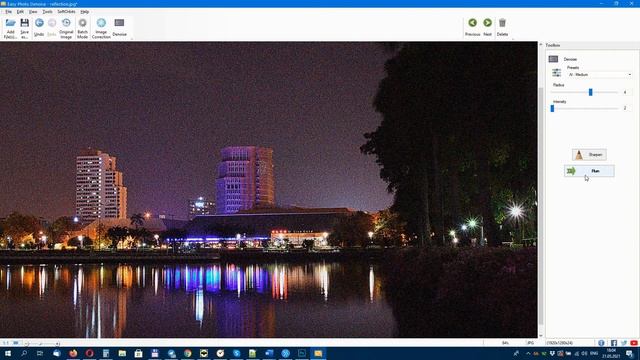This screenshot has width=640, height=360.
Task: Launch Firefox from the taskbar
Action: pos(73,353)
